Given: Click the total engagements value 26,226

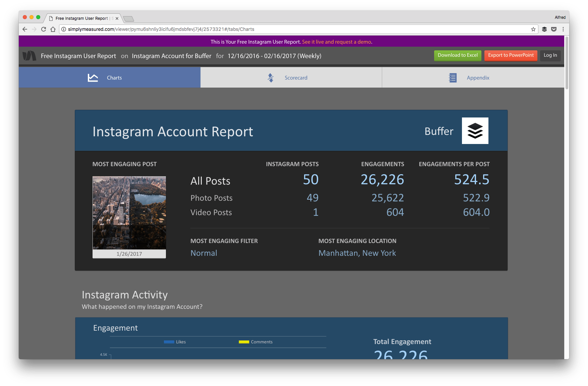Looking at the screenshot, I should [x=382, y=180].
